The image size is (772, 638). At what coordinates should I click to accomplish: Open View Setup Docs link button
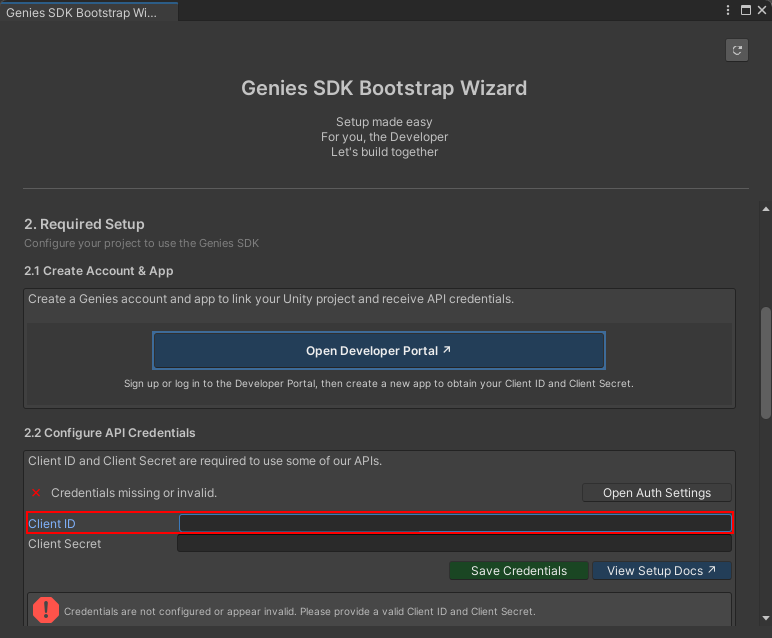point(661,571)
